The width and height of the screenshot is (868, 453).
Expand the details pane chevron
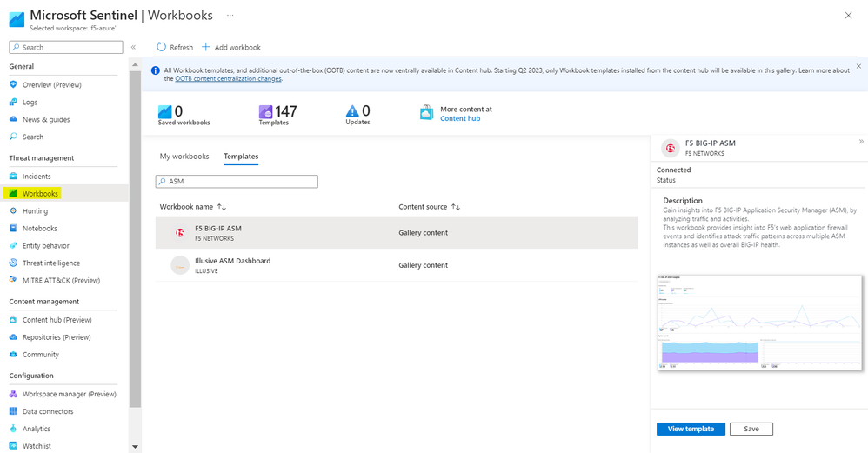pos(861,142)
